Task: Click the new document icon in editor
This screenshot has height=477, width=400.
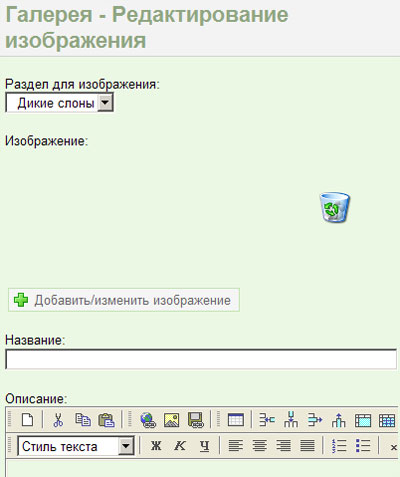Action: tap(27, 420)
